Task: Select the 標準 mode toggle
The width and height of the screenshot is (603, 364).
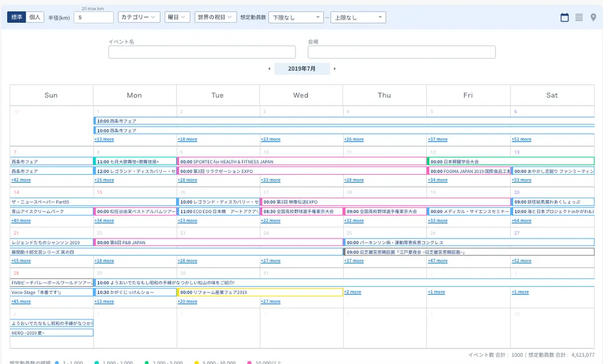Action: point(16,17)
